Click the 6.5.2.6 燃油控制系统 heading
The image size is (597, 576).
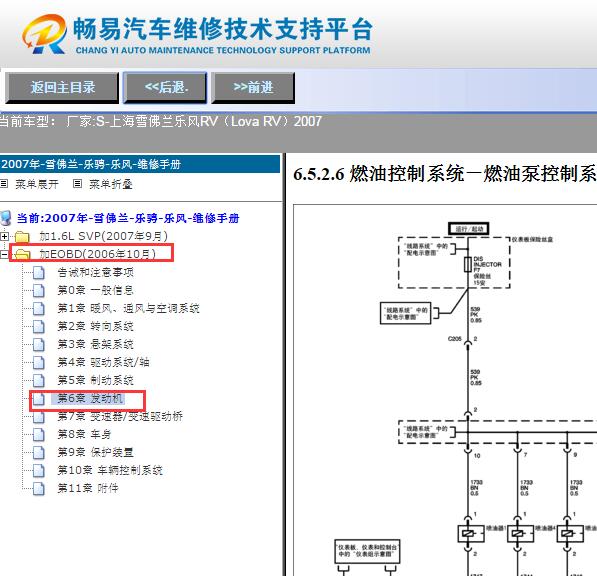(x=445, y=174)
